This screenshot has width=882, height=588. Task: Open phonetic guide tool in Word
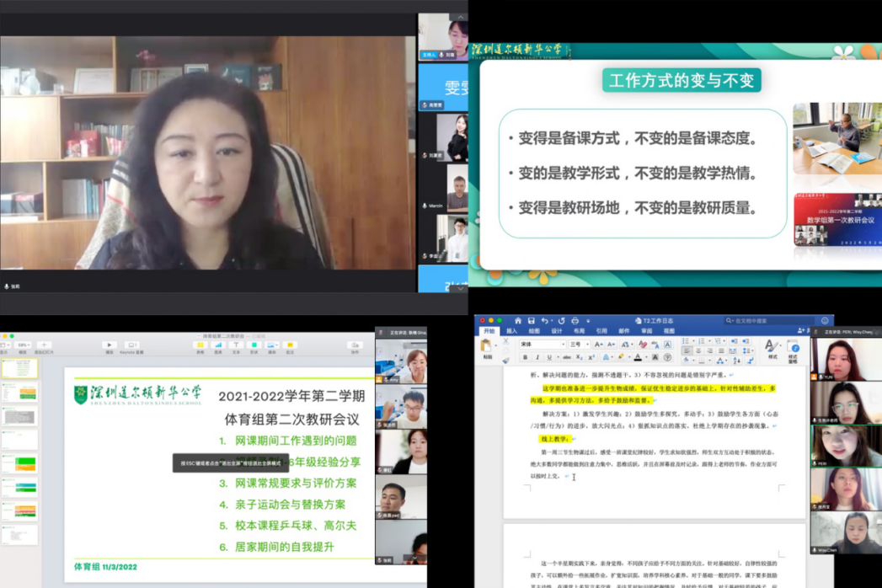(x=655, y=345)
